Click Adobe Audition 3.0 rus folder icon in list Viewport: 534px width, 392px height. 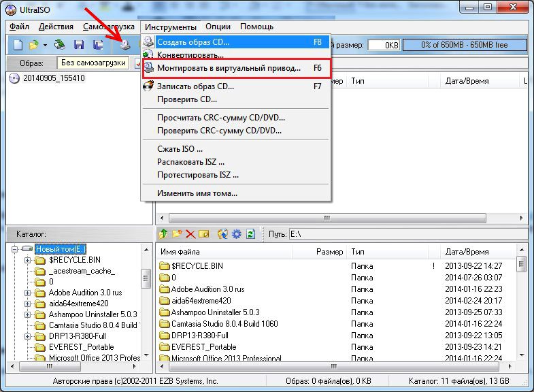165,289
